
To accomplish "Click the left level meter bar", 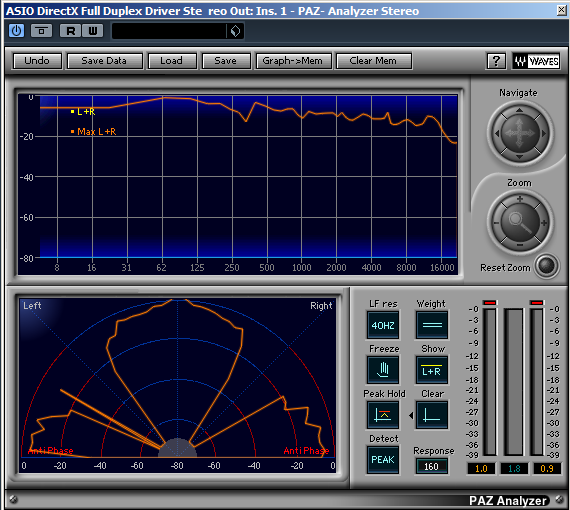I will click(x=490, y=382).
